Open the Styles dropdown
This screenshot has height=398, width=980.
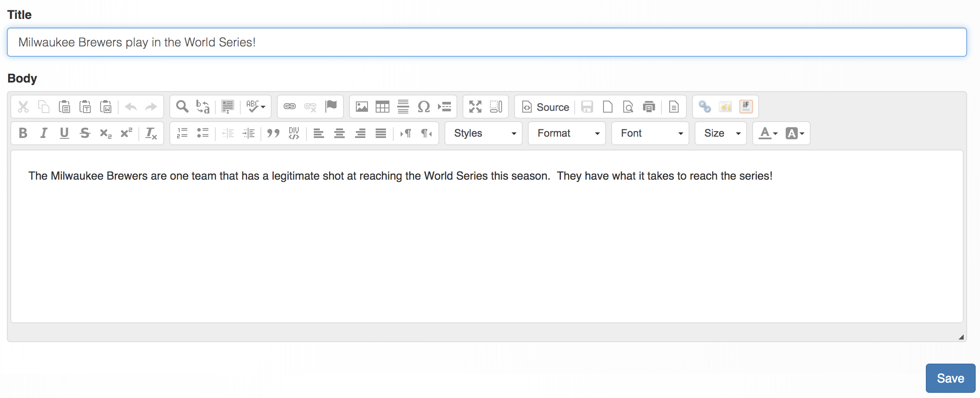coord(484,133)
